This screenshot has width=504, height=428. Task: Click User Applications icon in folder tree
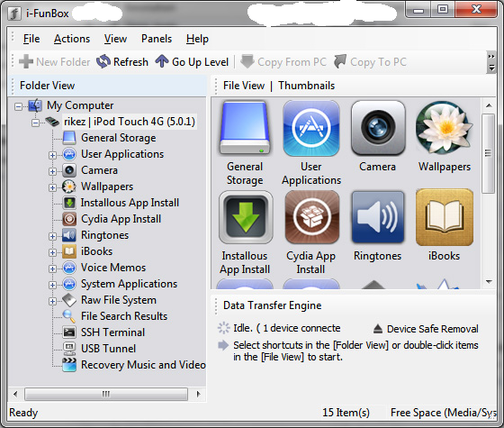click(x=69, y=154)
